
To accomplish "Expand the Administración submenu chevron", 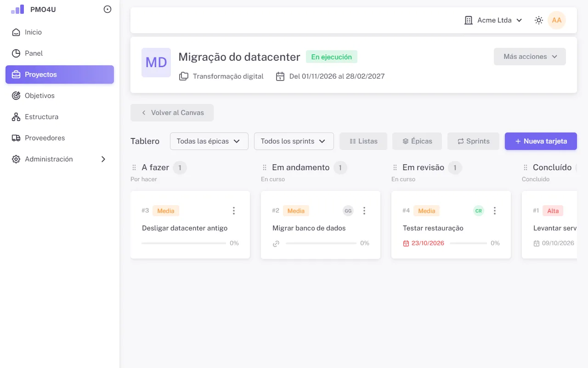I will pyautogui.click(x=103, y=159).
